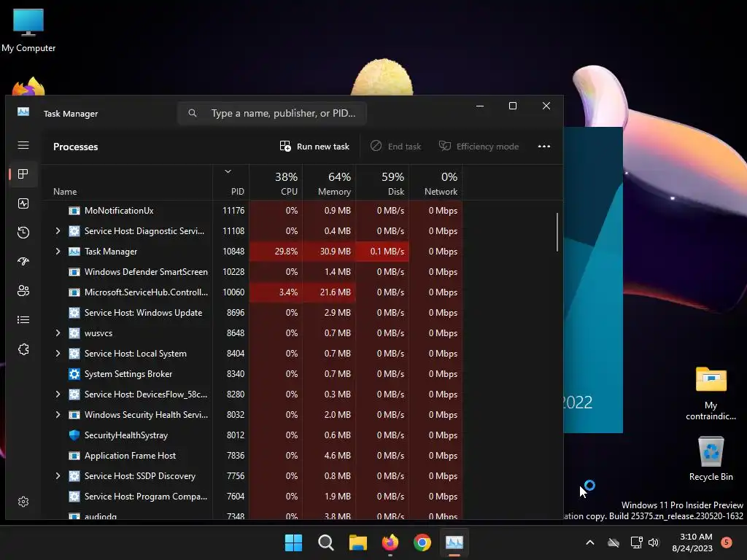Click sort chevron above PID column
Screen dimensions: 747x560
228,171
